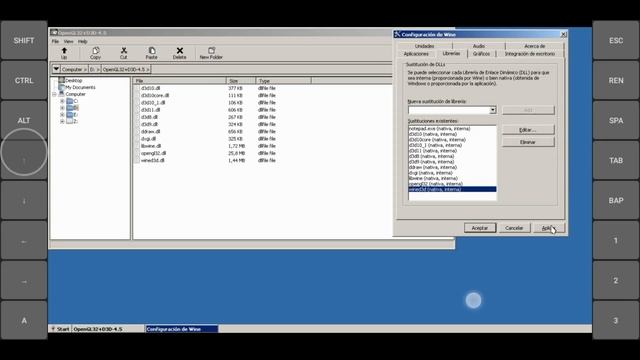
Task: Collapse the Computer tree node
Action: pyautogui.click(x=54, y=94)
